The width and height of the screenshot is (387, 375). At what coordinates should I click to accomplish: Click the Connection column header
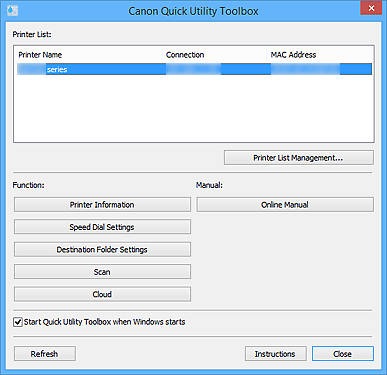point(215,55)
